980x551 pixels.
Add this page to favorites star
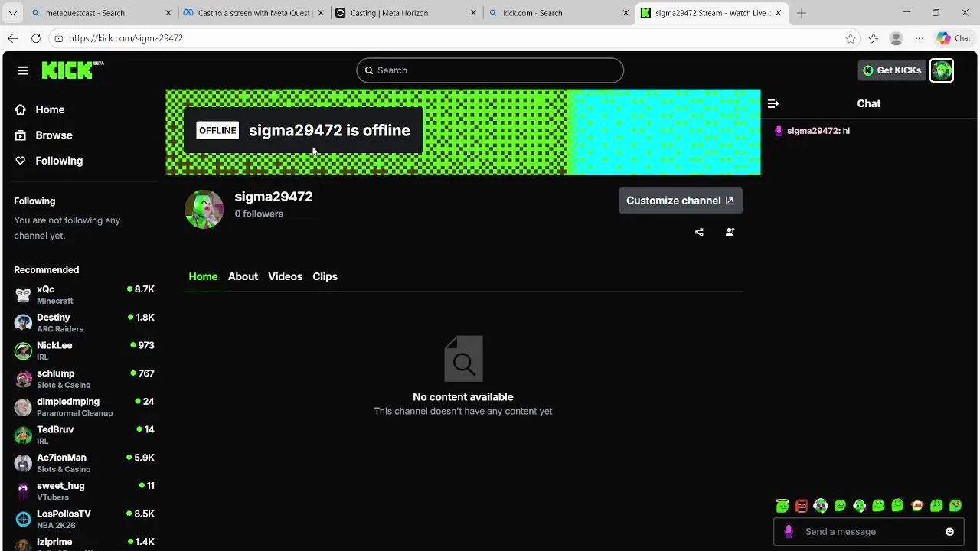851,38
